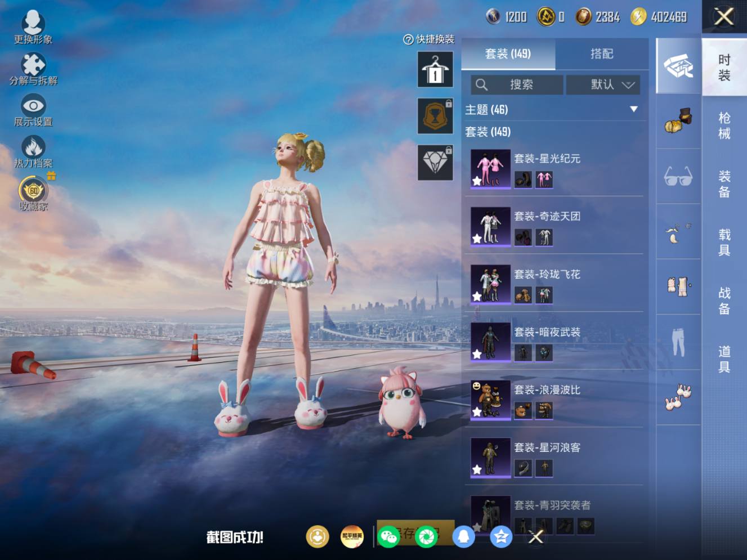The width and height of the screenshot is (747, 560).
Task: Switch to the 载具 side tab
Action: point(724,243)
